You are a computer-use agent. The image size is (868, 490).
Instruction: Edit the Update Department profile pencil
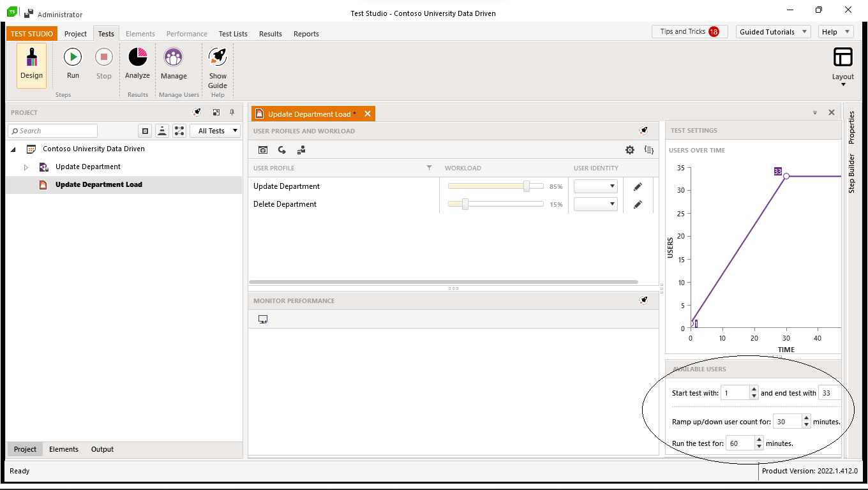click(638, 186)
